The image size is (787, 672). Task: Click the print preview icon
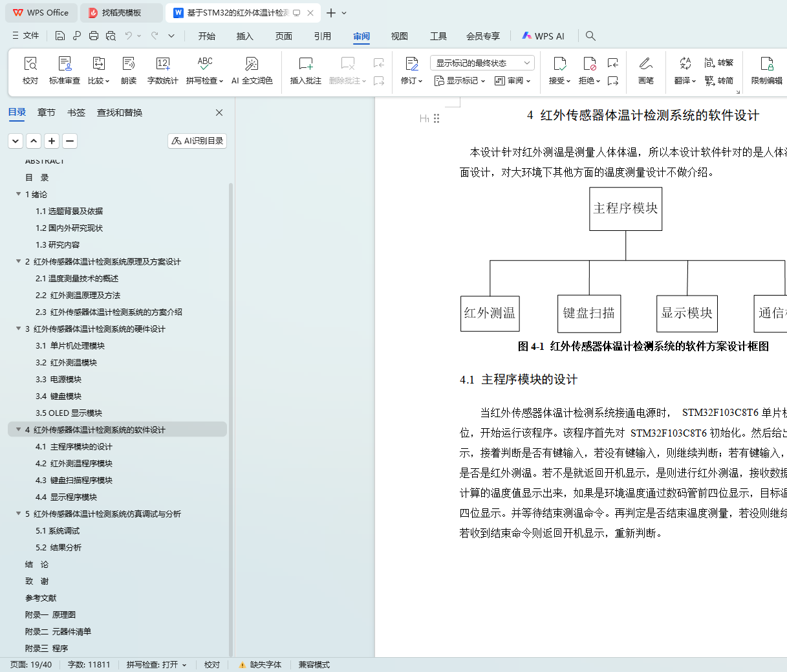point(111,36)
